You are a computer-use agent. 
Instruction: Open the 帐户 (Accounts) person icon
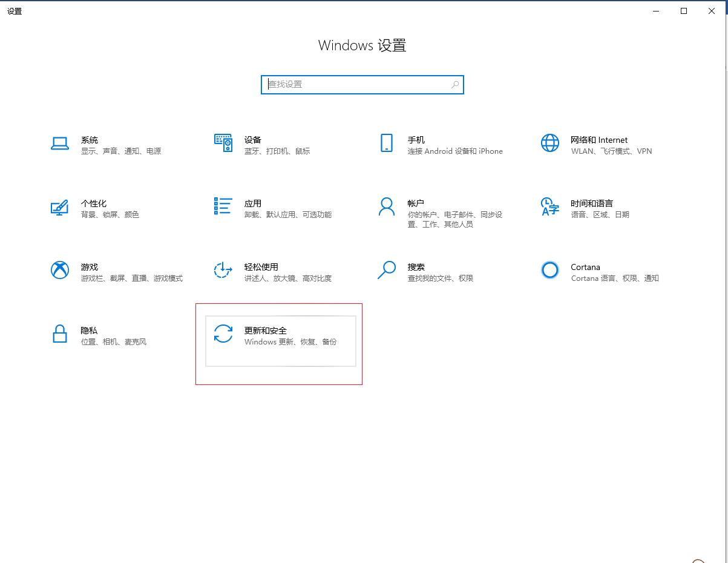coord(386,206)
